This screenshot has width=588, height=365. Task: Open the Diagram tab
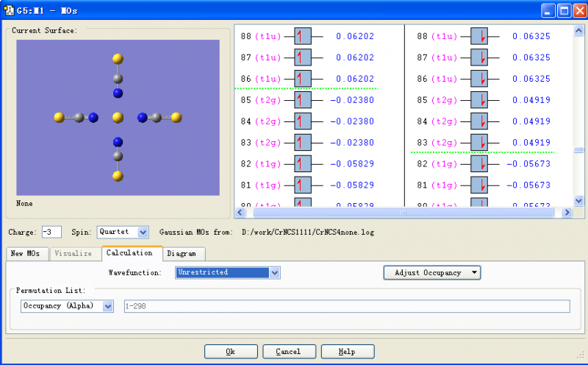pos(184,253)
